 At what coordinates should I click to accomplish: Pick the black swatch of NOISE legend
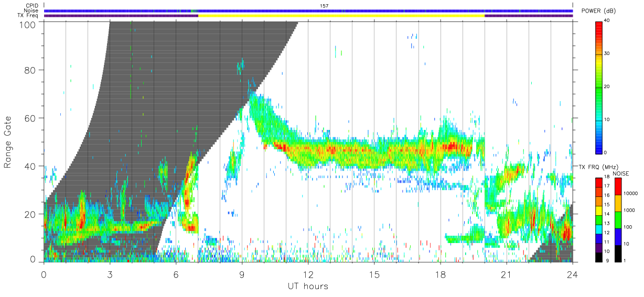pyautogui.click(x=618, y=254)
